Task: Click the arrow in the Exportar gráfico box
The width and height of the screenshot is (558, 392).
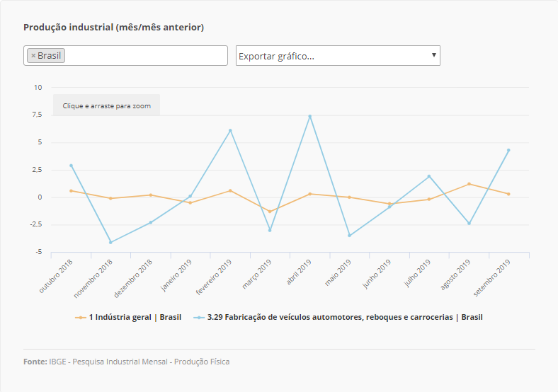Action: [433, 55]
